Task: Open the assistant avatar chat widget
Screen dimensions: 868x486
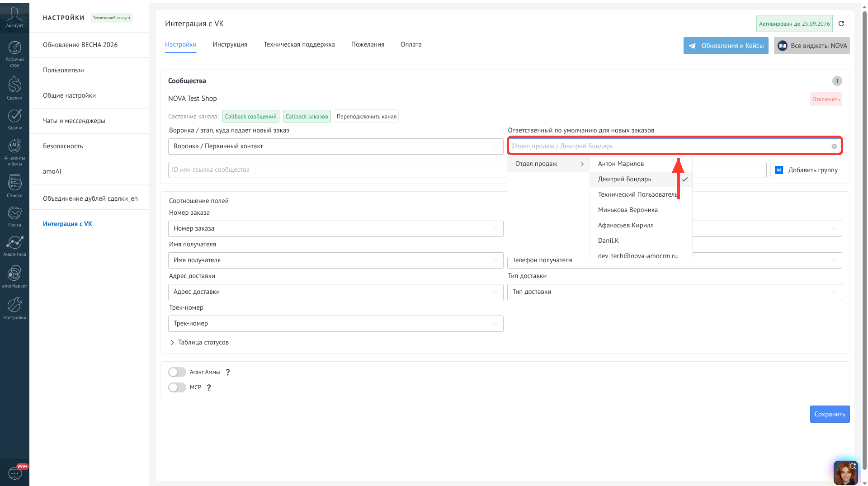Action: (x=845, y=472)
